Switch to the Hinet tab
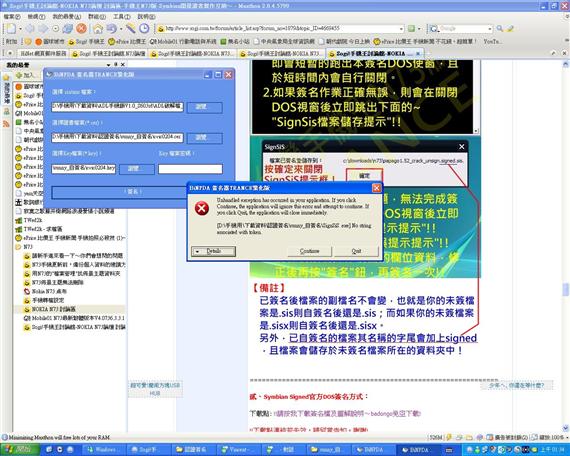Image resolution: width=570 pixels, height=456 pixels. pyautogui.click(x=42, y=53)
